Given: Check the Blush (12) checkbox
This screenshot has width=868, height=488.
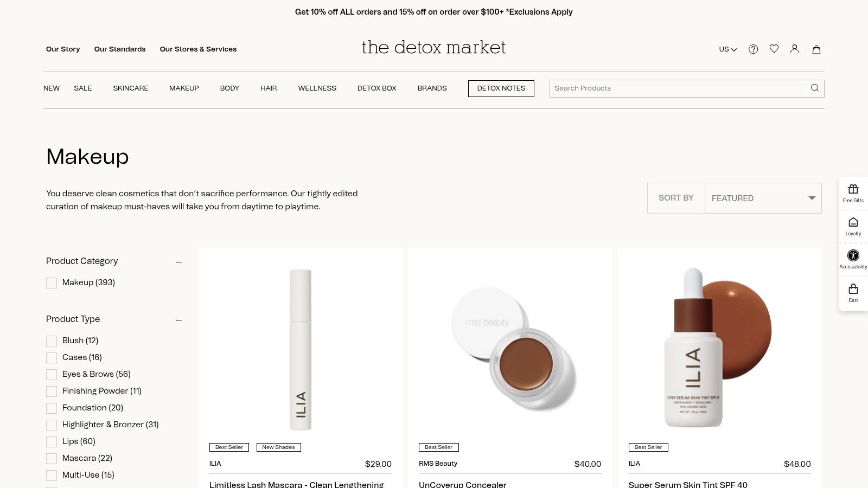Looking at the screenshot, I should click(x=52, y=341).
